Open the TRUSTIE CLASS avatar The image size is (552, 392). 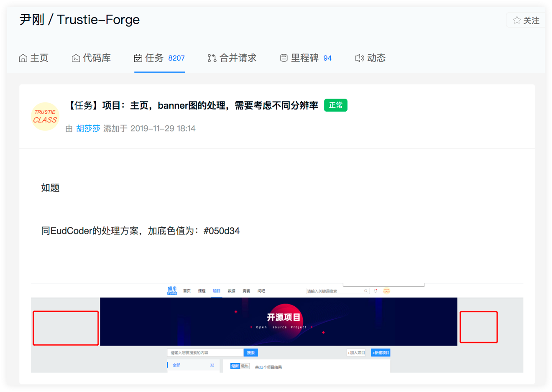click(45, 117)
